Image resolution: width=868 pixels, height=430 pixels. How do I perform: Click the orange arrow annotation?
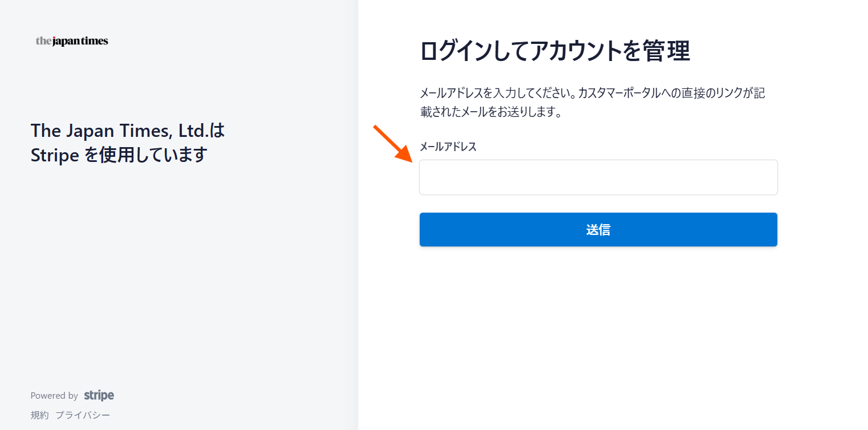392,144
